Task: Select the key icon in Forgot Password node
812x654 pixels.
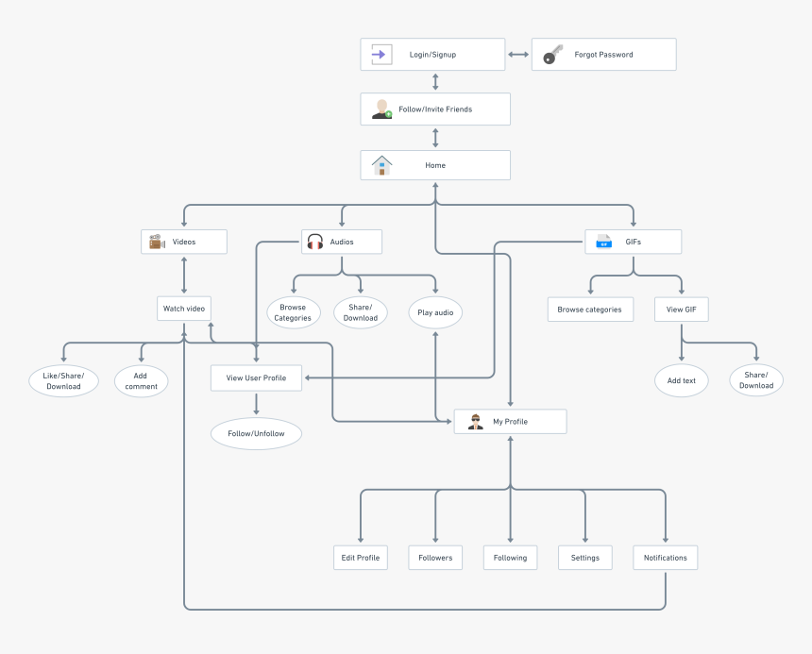Action: tap(551, 54)
